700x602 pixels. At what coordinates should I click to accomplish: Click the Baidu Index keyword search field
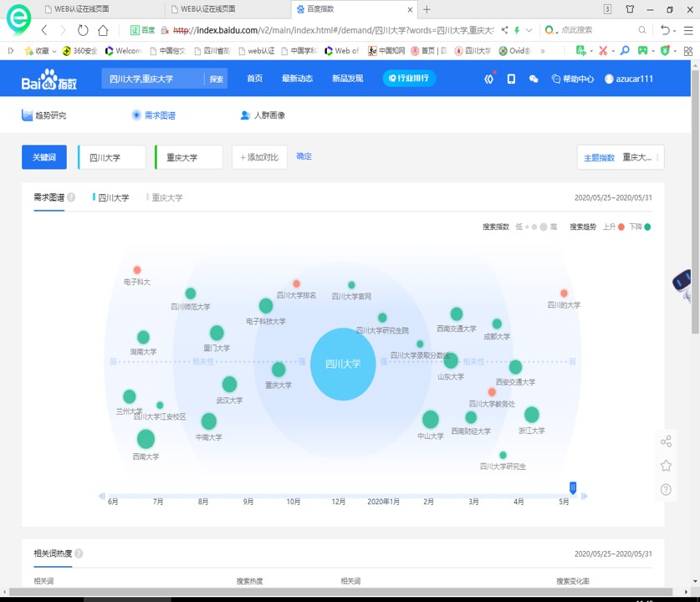(153, 79)
